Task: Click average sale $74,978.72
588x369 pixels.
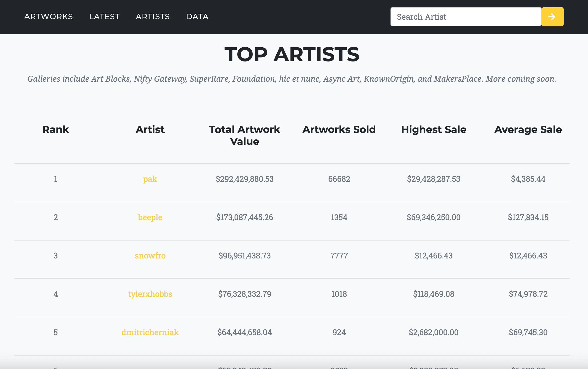Action: pyautogui.click(x=528, y=294)
